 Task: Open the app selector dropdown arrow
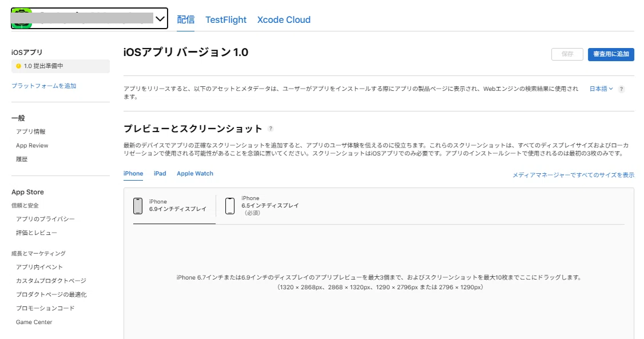click(160, 19)
